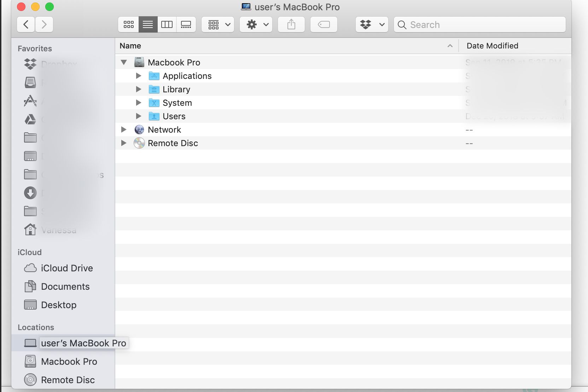Select the Users folder icon
The height and width of the screenshot is (392, 588).
(154, 116)
